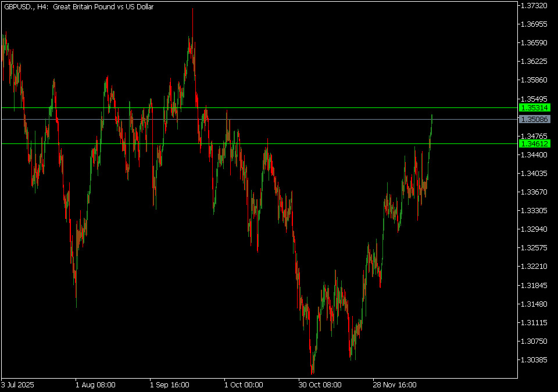This screenshot has height=392, width=558.
Task: Click the 1.37320 top price scale label
Action: pos(534,6)
